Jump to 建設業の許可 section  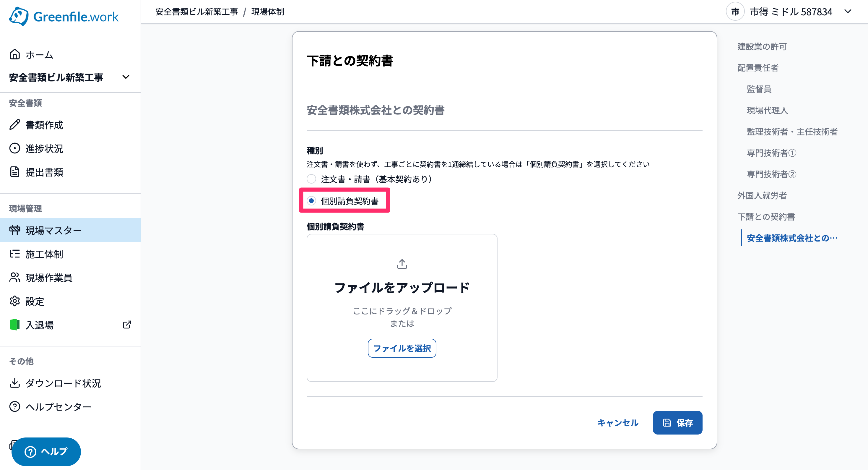tap(762, 46)
